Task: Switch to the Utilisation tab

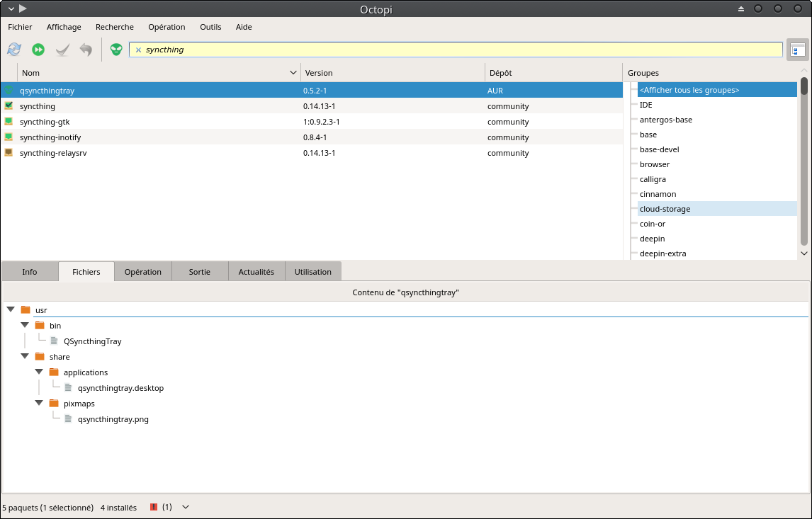Action: coord(312,272)
